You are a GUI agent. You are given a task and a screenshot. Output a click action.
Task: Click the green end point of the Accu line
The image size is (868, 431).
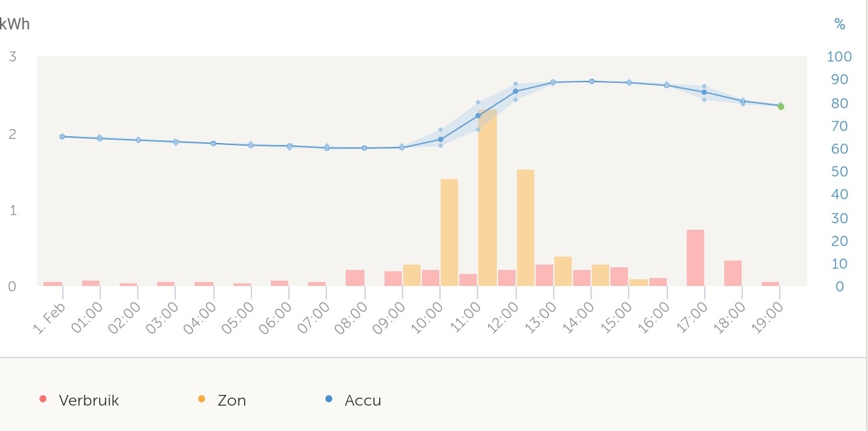click(x=780, y=106)
